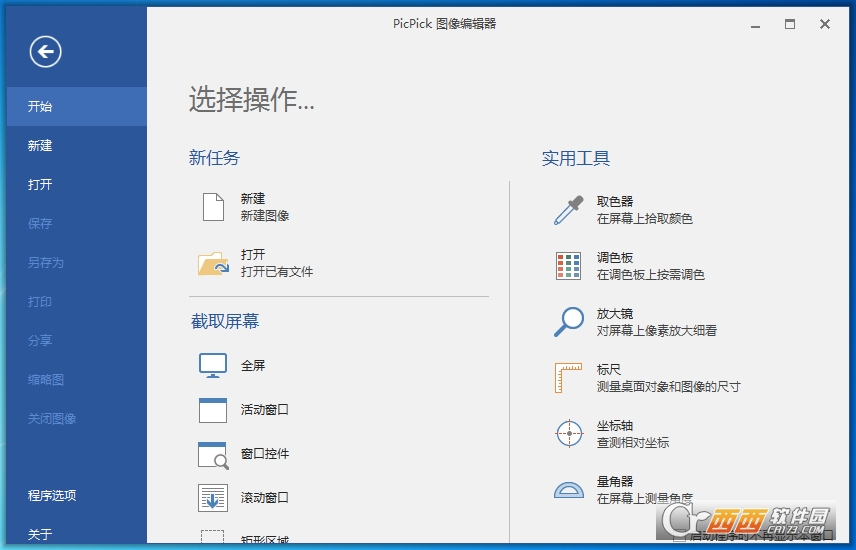856x550 pixels.
Task: Close the PicPick 图像编辑器 window
Action: point(825,24)
